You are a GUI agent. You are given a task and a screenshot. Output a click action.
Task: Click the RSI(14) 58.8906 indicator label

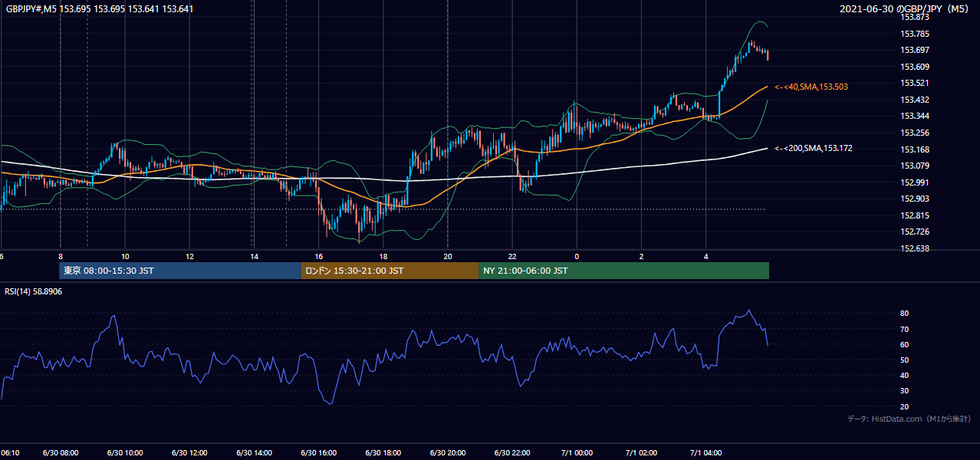point(34,292)
